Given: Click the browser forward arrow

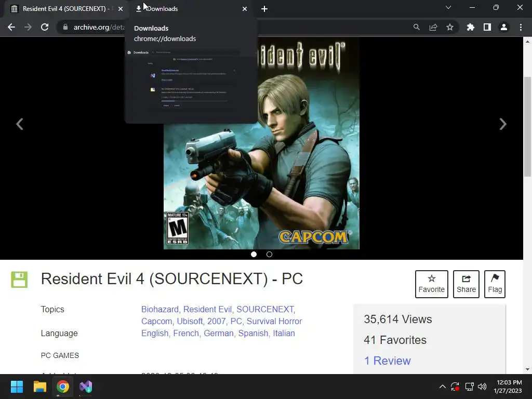Looking at the screenshot, I should 28,27.
